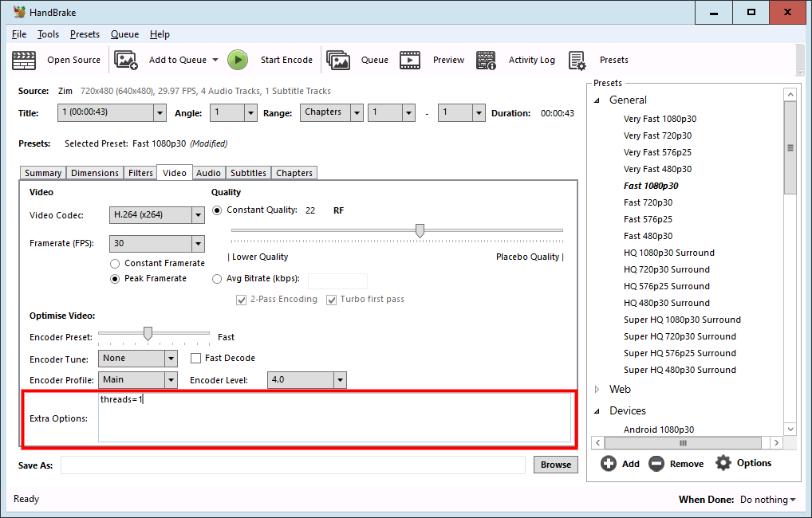Viewport: 812px width, 518px height.
Task: Click the HandBrake app icon in title bar
Action: tap(19, 12)
